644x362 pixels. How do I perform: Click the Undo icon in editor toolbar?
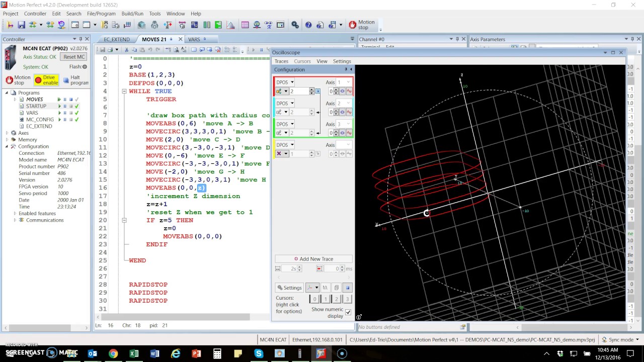point(150,50)
